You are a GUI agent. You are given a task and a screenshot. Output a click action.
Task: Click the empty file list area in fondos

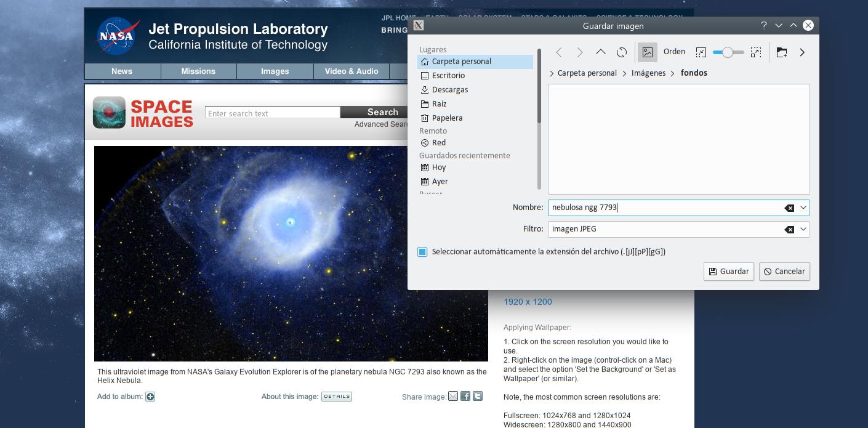point(678,139)
